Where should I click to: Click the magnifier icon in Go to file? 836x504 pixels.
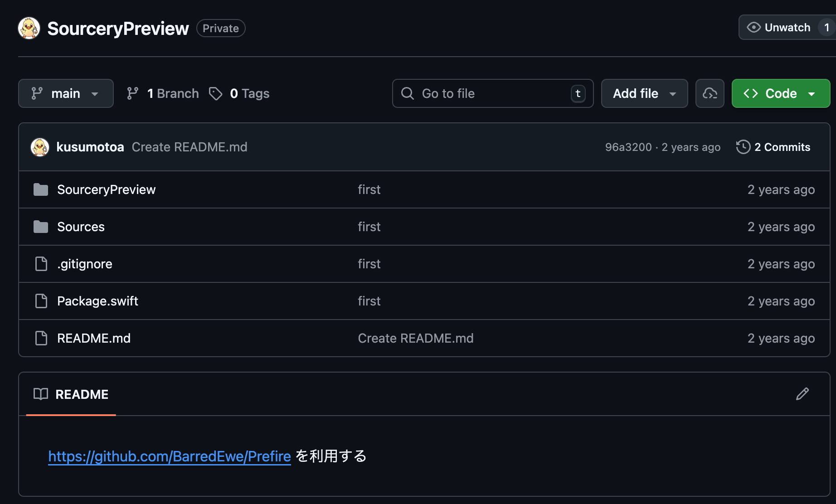coord(408,93)
